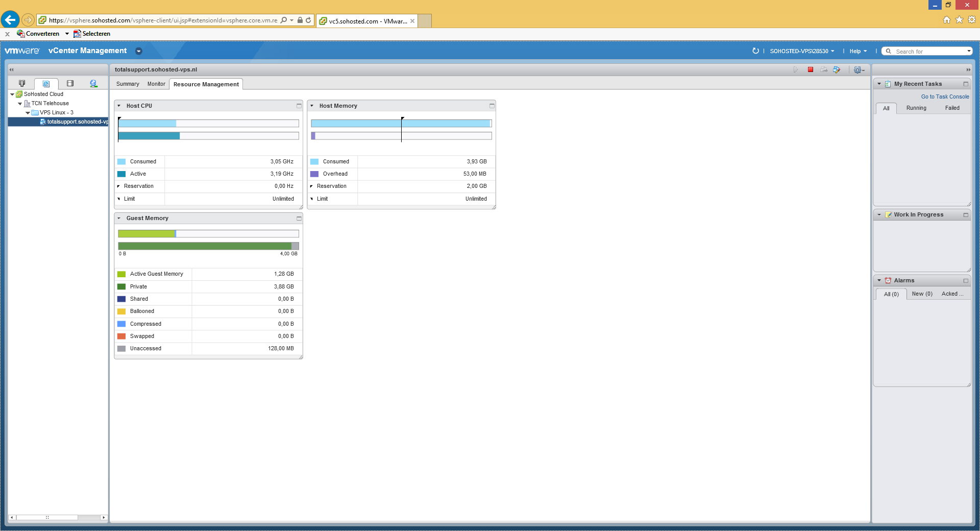Click the vCenter Management home dropdown icon
The height and width of the screenshot is (531, 980).
click(138, 51)
